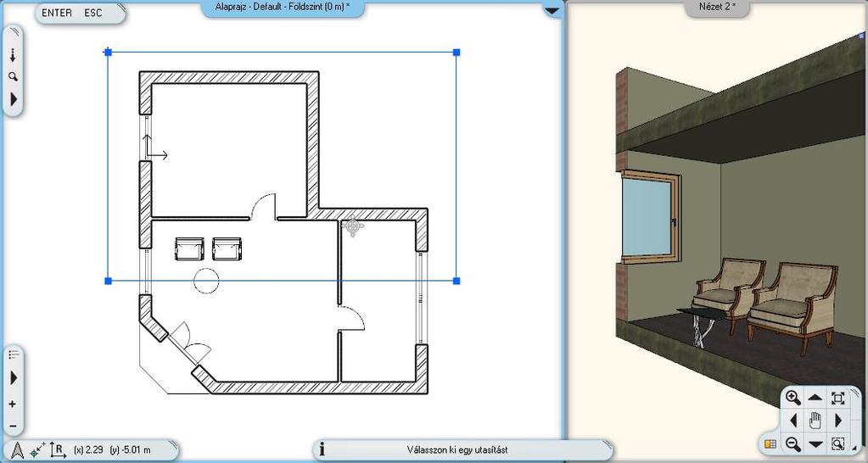Click the plus icon in the bottom-left toolbar

[13, 404]
